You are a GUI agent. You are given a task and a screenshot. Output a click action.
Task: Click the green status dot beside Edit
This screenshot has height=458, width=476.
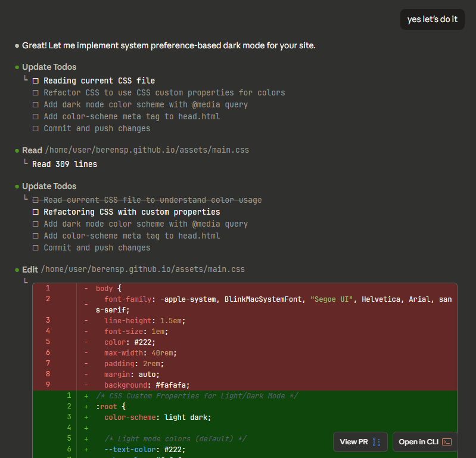click(x=17, y=270)
